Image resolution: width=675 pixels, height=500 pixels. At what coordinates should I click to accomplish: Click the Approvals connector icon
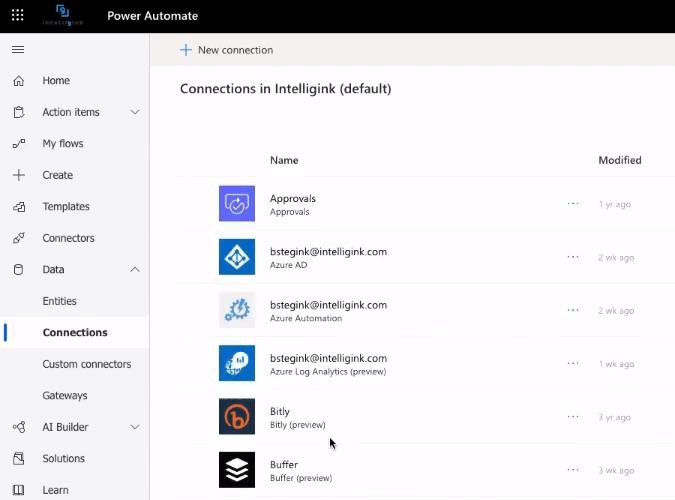click(x=237, y=203)
